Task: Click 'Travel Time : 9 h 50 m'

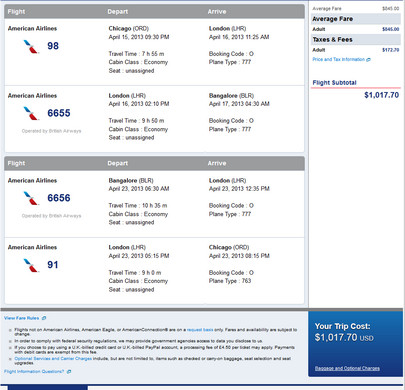Action: tap(136, 121)
